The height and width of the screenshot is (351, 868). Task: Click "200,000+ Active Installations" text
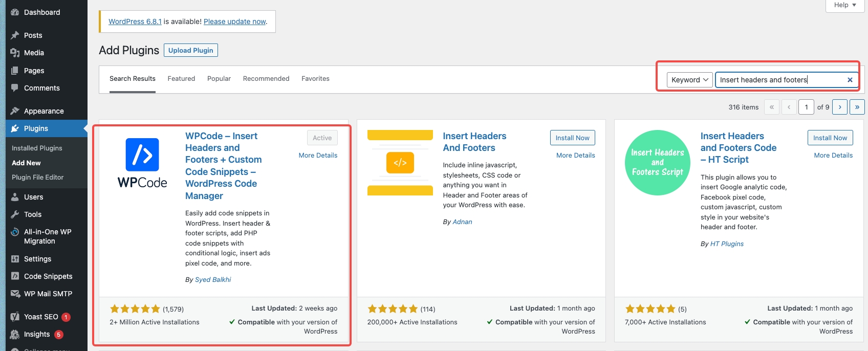413,322
